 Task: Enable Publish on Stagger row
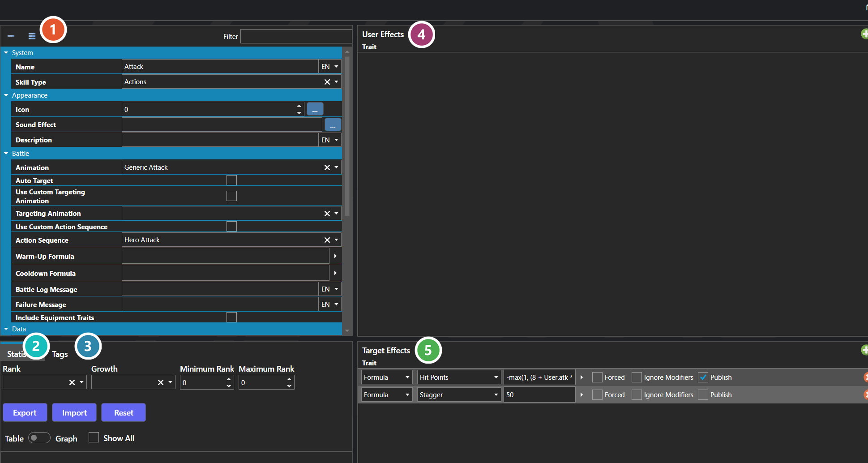coord(703,394)
